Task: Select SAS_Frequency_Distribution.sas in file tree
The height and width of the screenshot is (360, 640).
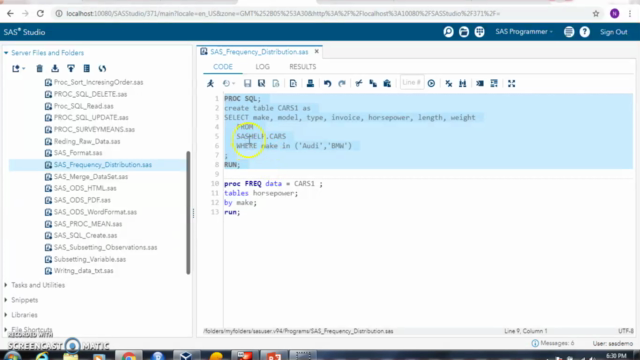Action: tap(102, 164)
